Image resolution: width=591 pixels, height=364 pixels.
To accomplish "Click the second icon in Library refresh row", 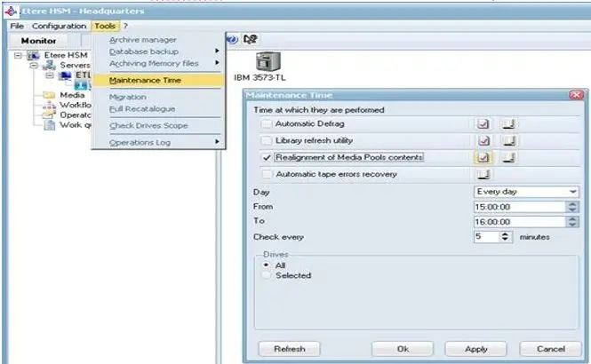I will point(507,140).
